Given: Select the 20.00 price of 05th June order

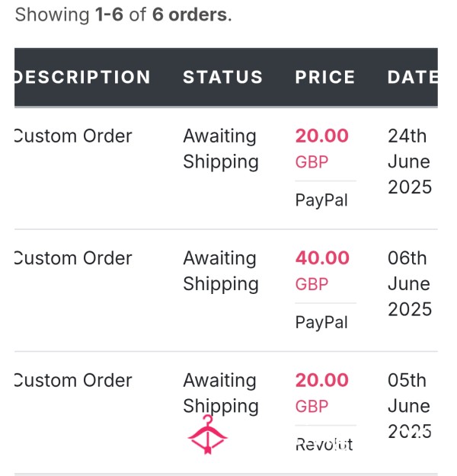Looking at the screenshot, I should click(322, 380).
